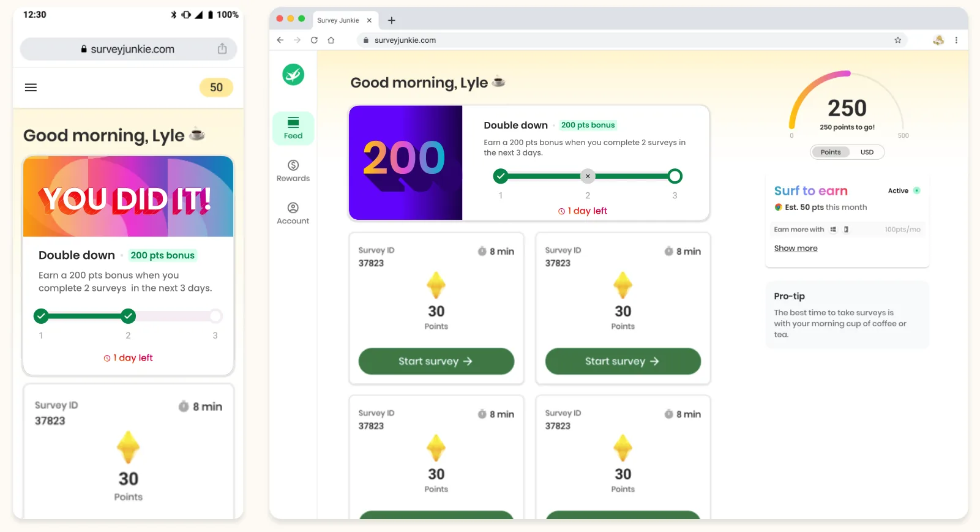Click the browser forward arrow
Screen dimensions: 980x532
297,40
